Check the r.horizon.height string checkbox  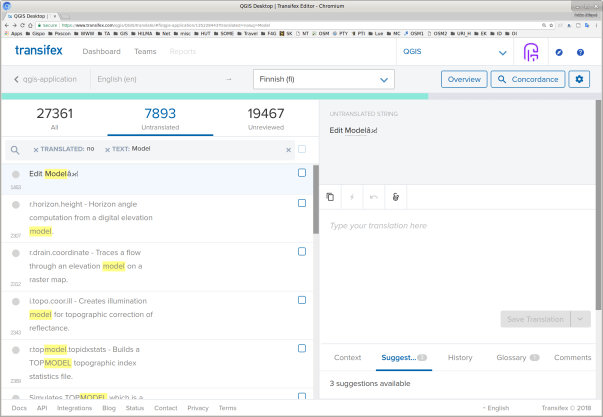coord(302,203)
